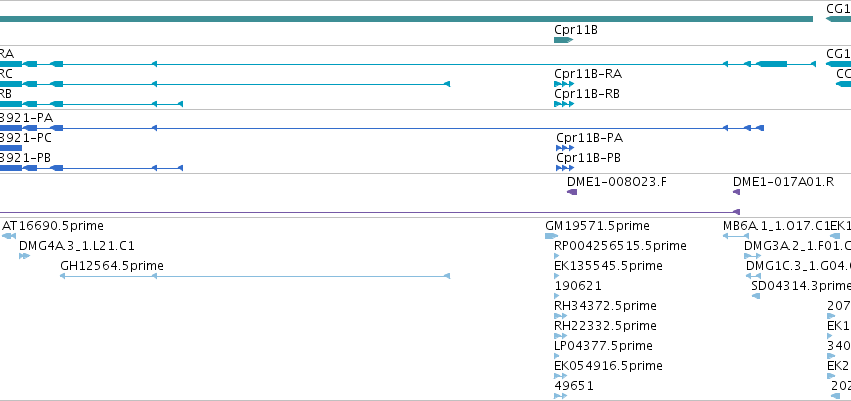Select the DMG4A.3_1.L21.C1 arrow glyph

24,256
